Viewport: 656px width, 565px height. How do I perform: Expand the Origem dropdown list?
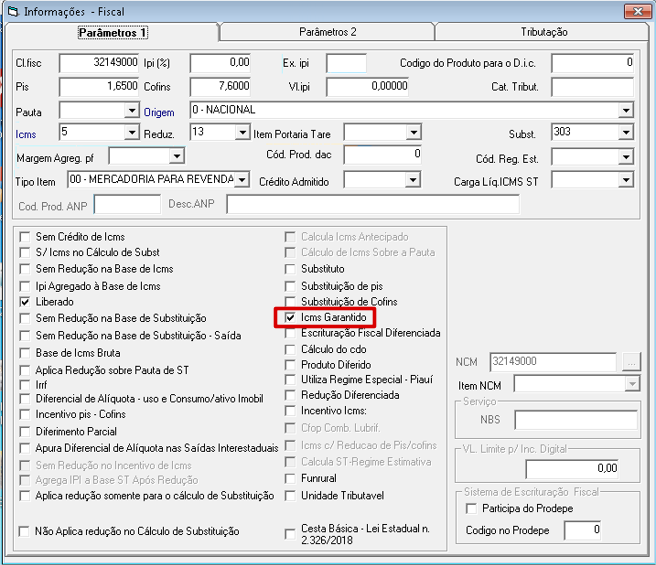[x=626, y=110]
